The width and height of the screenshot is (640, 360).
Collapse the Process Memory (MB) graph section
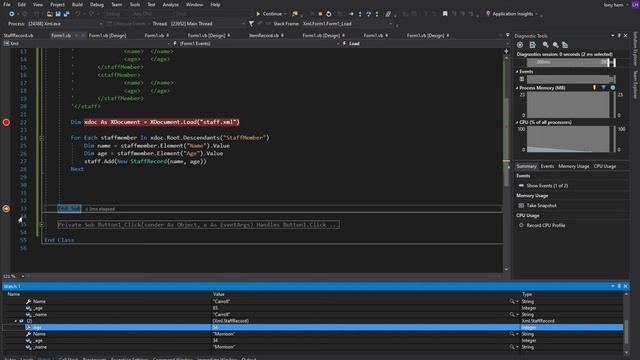[x=517, y=88]
